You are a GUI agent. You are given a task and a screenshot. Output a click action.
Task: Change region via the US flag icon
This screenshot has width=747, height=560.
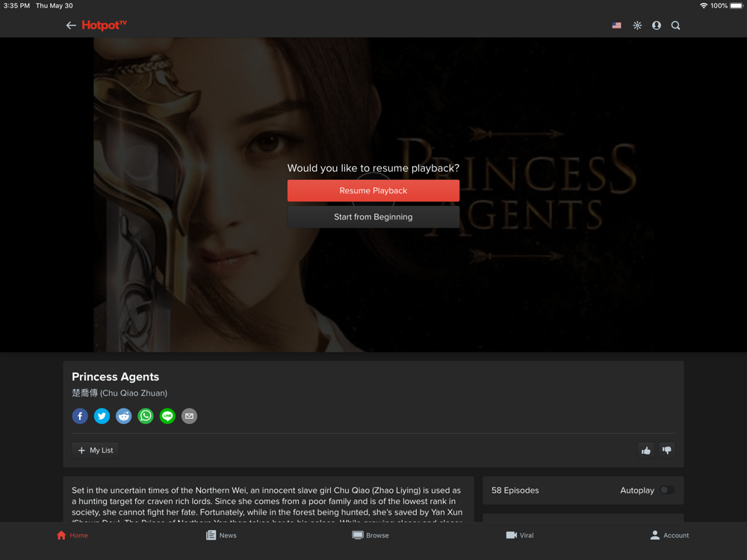(616, 25)
